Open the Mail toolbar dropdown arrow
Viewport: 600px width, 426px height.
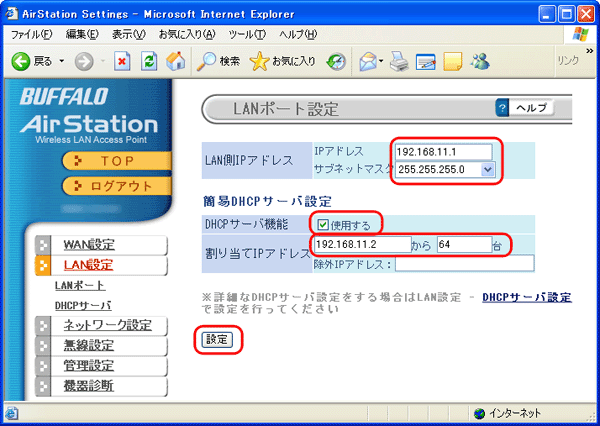click(380, 61)
